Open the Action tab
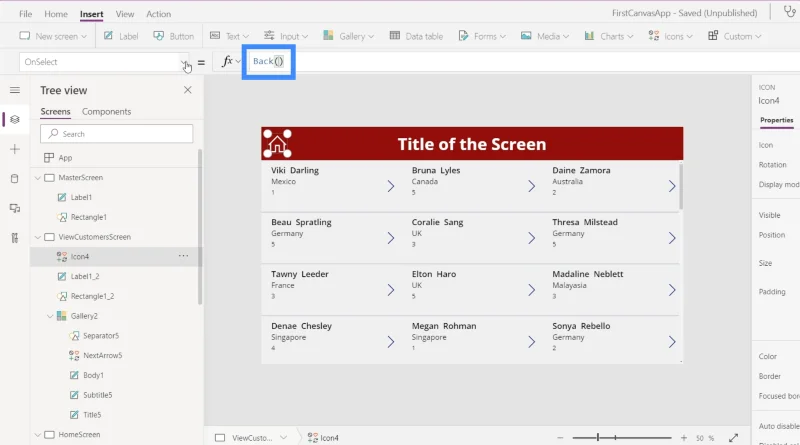Viewport: 800px width, 445px height. click(158, 14)
